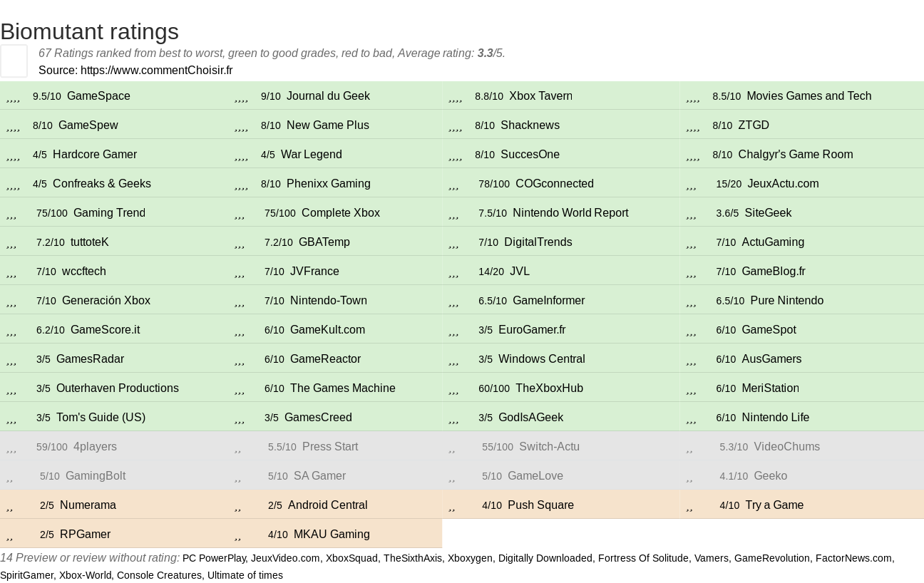Image resolution: width=924 pixels, height=583 pixels.
Task: Select SiteGeek 3.6/5 entry
Action: click(x=768, y=212)
